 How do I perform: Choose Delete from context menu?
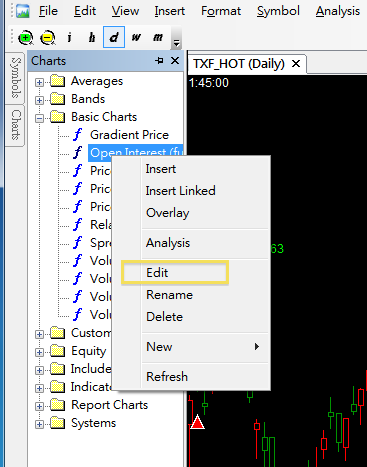coord(191,317)
